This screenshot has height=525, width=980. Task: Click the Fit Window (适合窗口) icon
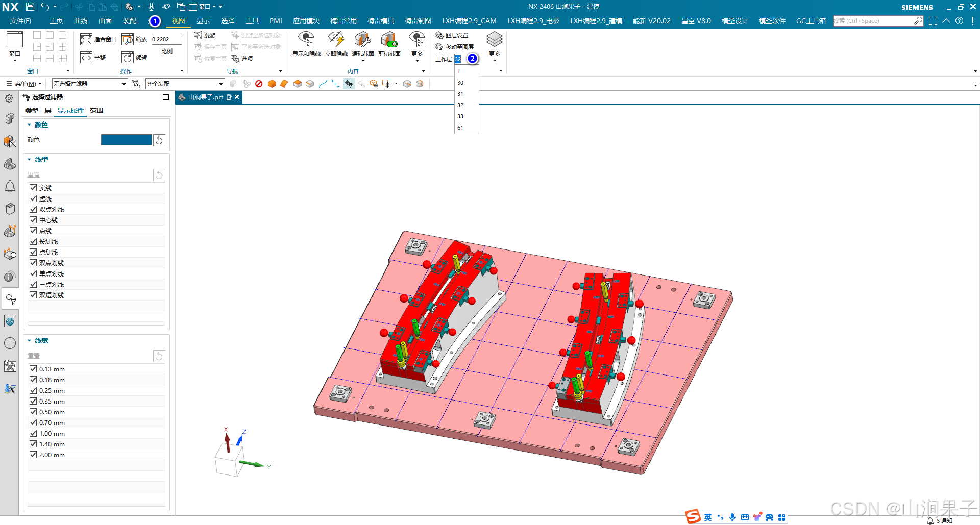pyautogui.click(x=86, y=39)
